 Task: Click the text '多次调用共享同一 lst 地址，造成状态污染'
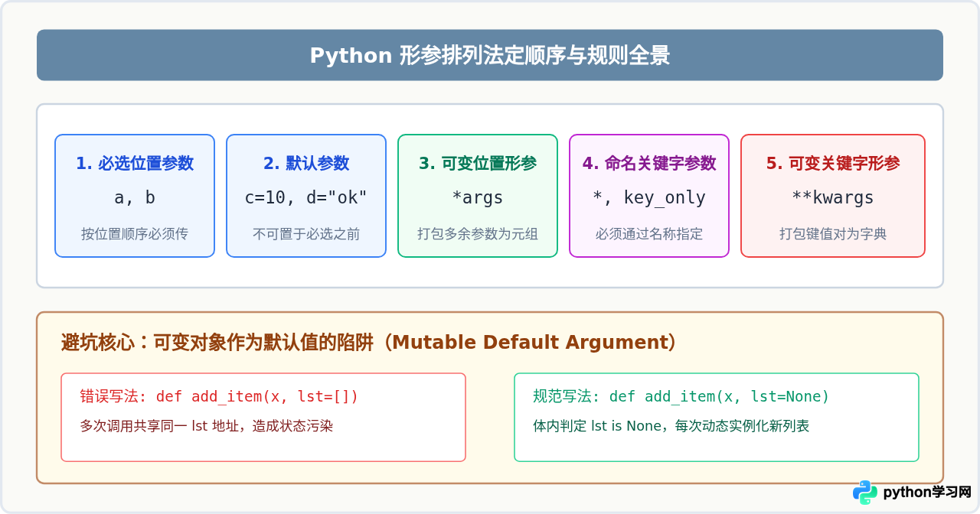pos(207,425)
